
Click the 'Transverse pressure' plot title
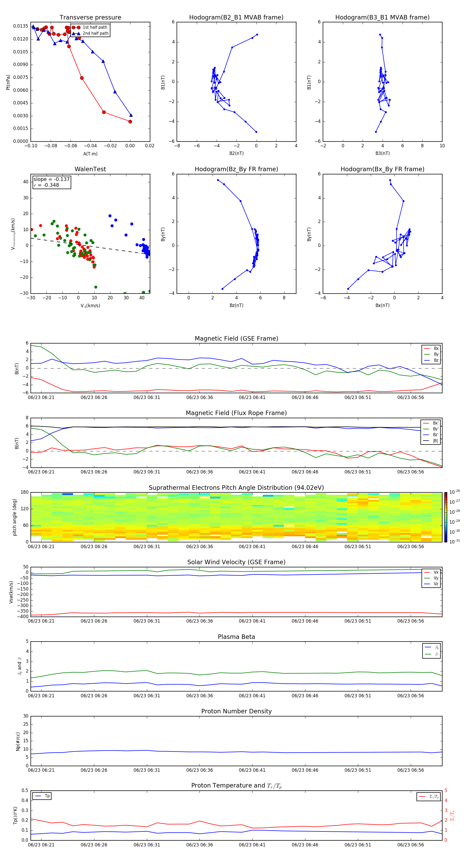coord(90,17)
